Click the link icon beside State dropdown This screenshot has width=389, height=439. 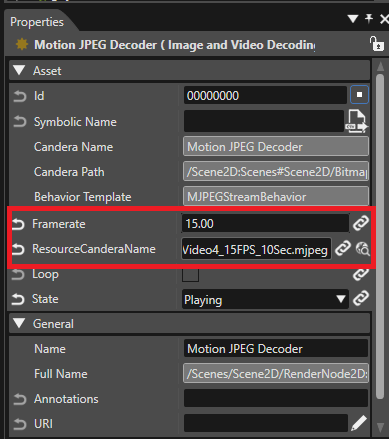tap(361, 298)
